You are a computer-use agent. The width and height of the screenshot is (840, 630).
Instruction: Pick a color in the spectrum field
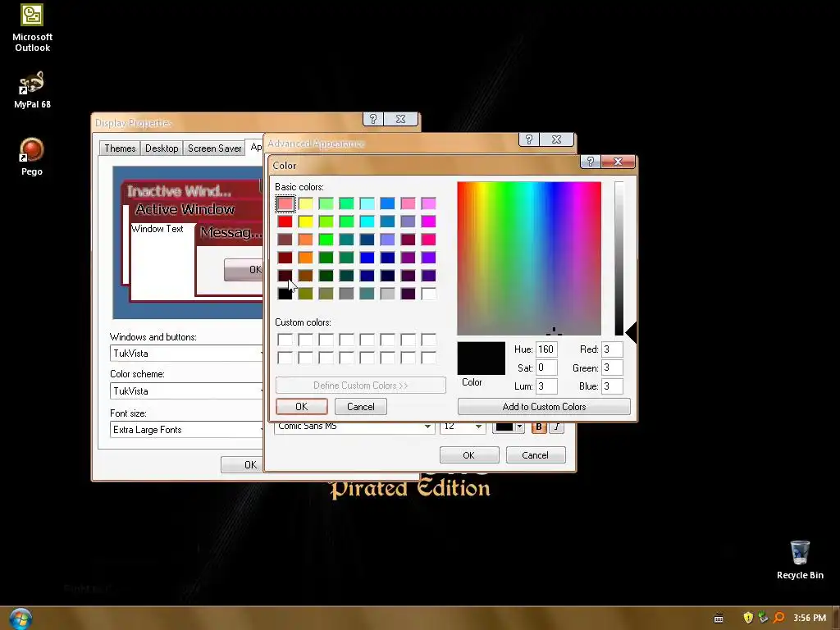pos(529,258)
